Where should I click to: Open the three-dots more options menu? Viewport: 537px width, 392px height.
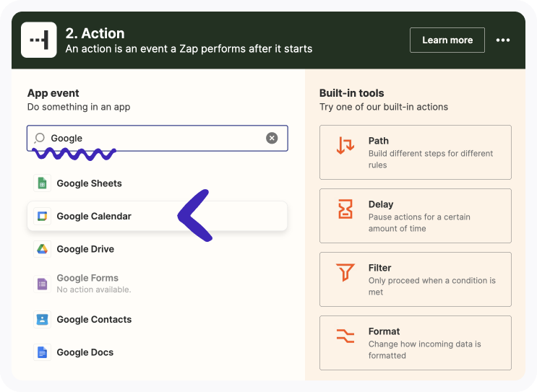[503, 40]
